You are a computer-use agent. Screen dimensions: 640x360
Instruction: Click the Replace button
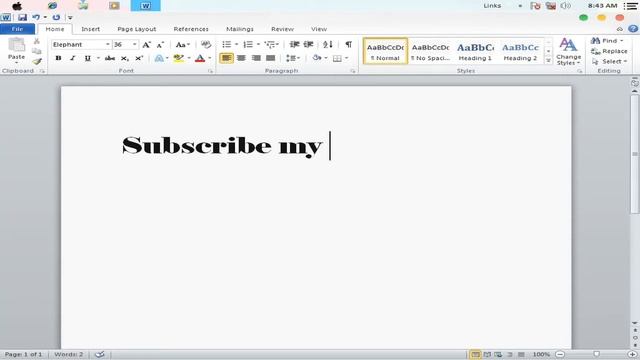[x=609, y=51]
